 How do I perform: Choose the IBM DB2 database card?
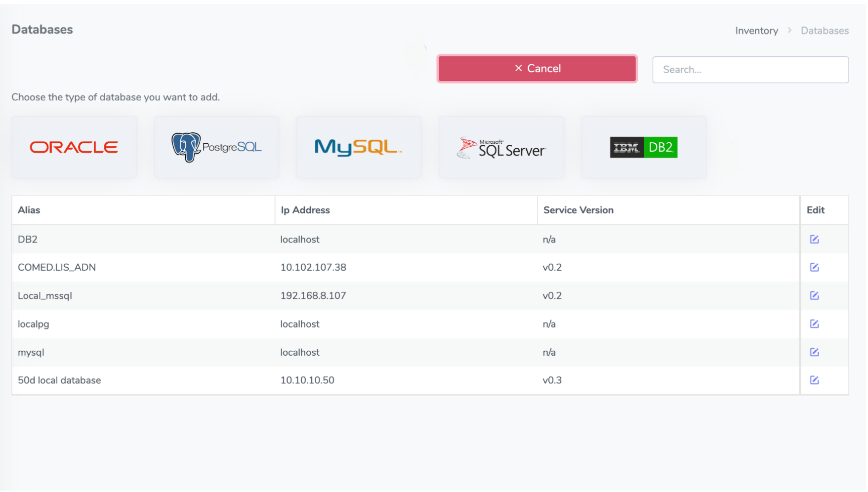(643, 147)
